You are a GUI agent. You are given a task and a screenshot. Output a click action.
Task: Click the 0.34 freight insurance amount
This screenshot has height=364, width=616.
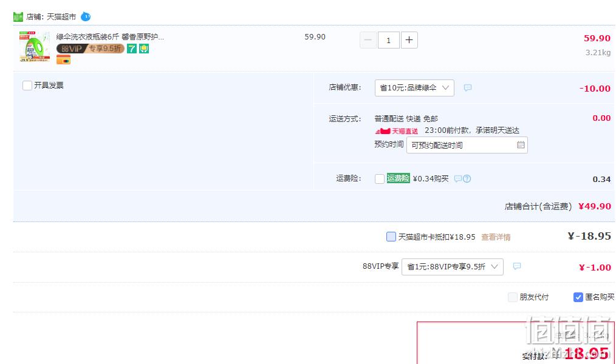point(601,179)
